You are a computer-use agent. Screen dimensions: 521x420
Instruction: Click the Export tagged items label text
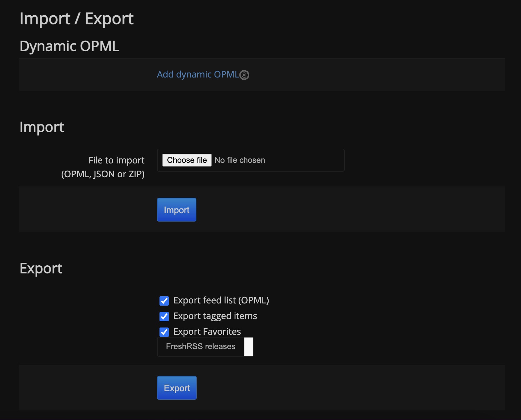point(215,316)
